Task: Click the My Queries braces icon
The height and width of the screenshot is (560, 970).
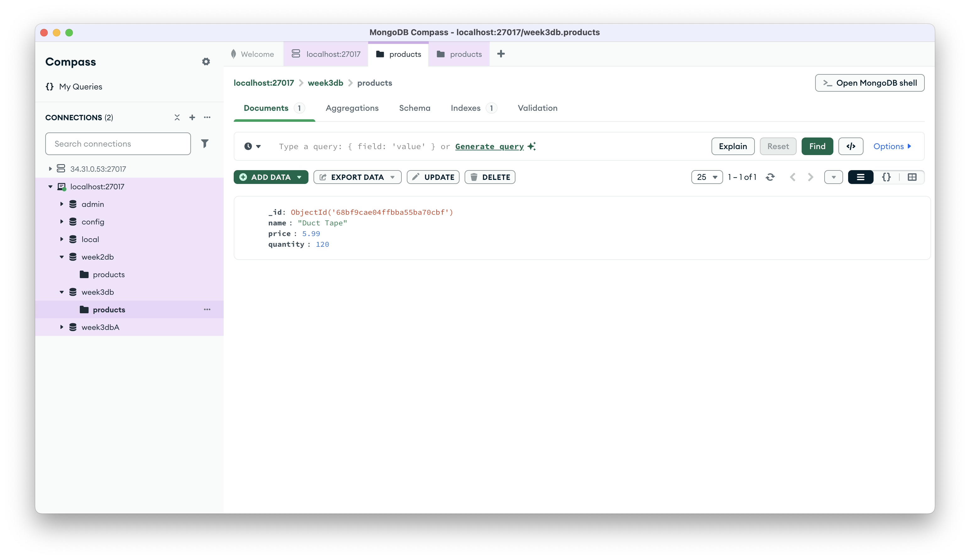Action: point(50,87)
